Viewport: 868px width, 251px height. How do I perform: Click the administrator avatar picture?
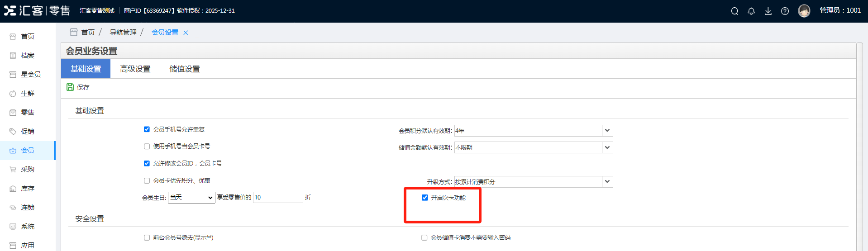point(804,11)
